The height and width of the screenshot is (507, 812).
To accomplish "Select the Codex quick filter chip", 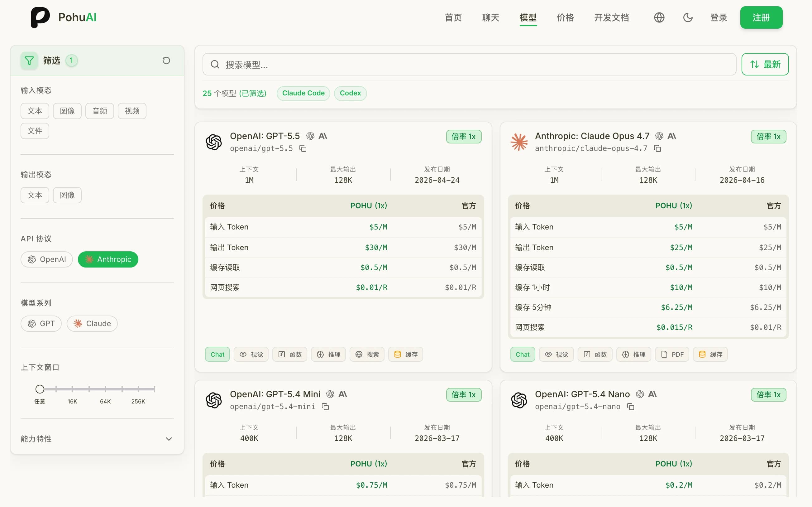I will click(350, 93).
